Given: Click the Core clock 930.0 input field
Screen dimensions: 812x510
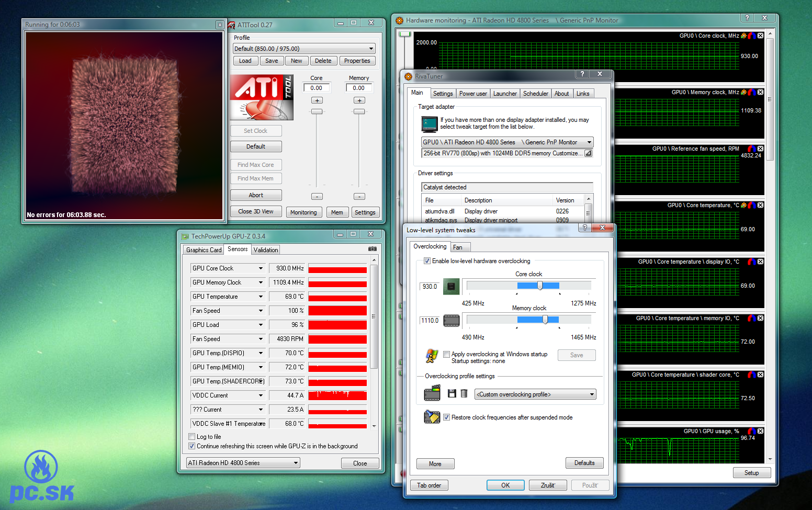Looking at the screenshot, I should 430,287.
